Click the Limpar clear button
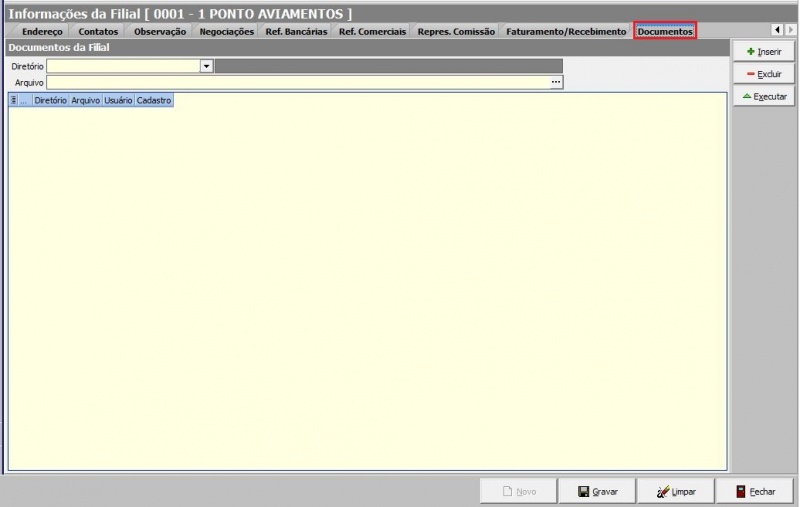Image resolution: width=800 pixels, height=507 pixels. coord(676,492)
